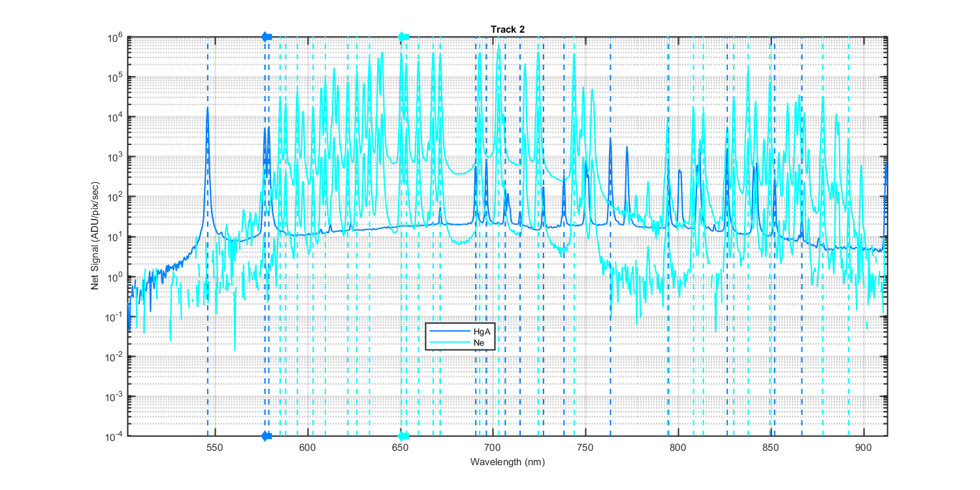Click the 550 x-axis tick label

214,447
